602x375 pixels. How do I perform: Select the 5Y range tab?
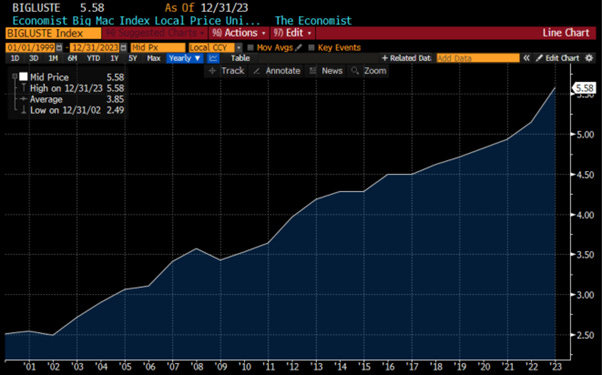click(x=133, y=58)
